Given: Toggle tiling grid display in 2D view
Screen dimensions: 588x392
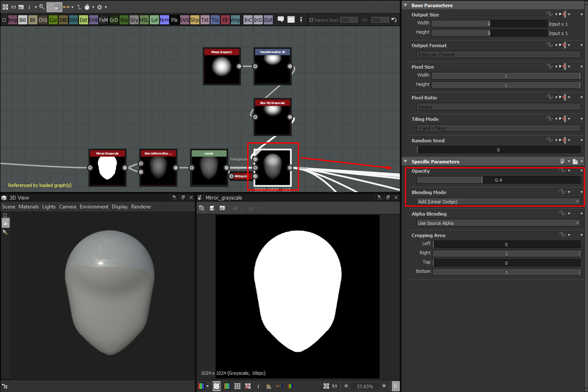Looking at the screenshot, I should coord(237,386).
